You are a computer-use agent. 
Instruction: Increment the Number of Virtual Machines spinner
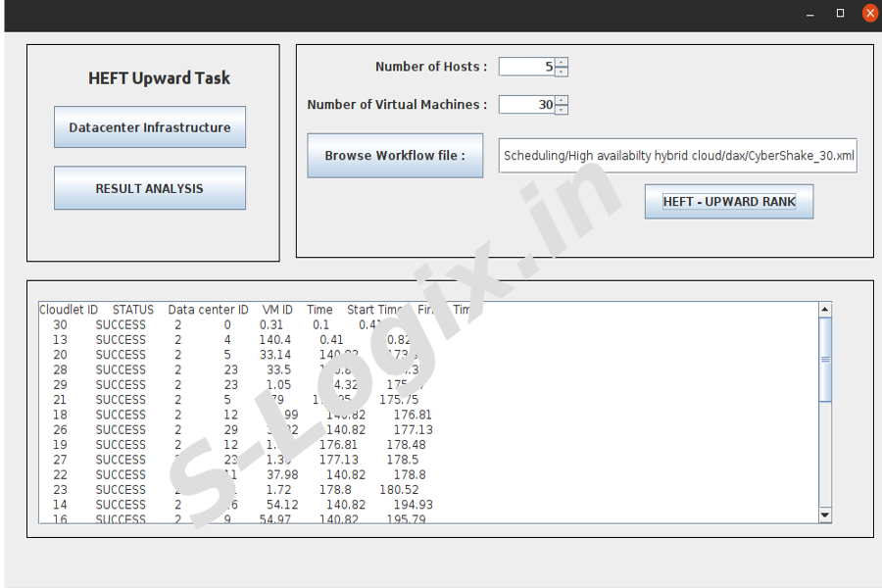[560, 100]
